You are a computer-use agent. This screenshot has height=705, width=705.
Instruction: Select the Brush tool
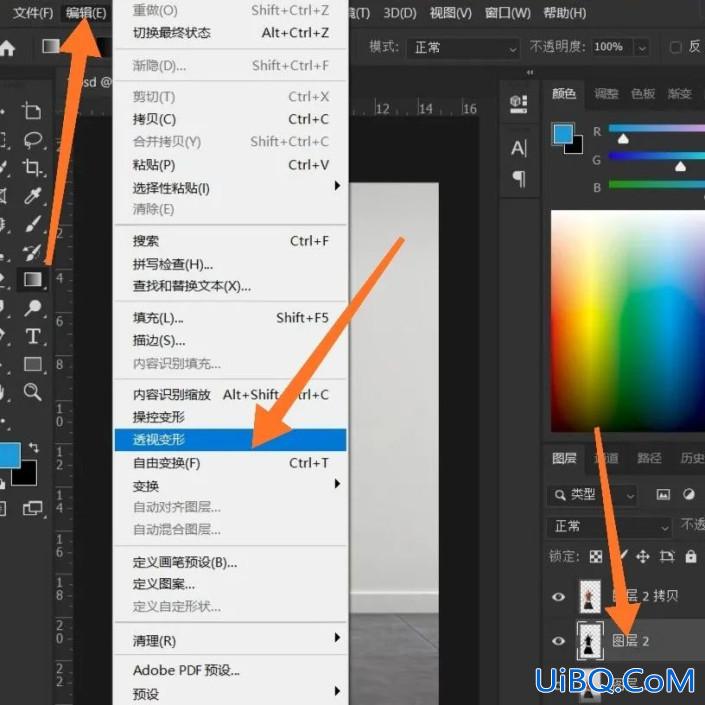coord(33,223)
